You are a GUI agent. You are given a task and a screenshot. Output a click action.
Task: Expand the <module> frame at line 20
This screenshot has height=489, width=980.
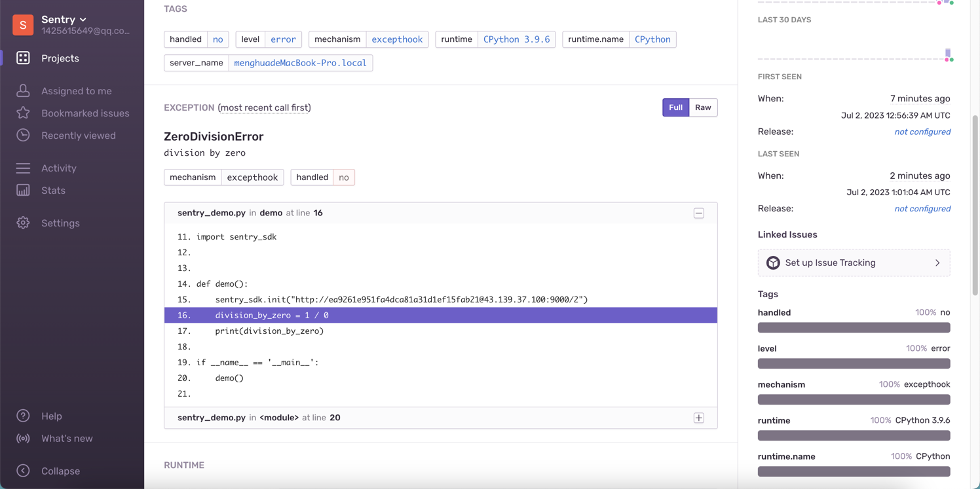click(x=699, y=418)
